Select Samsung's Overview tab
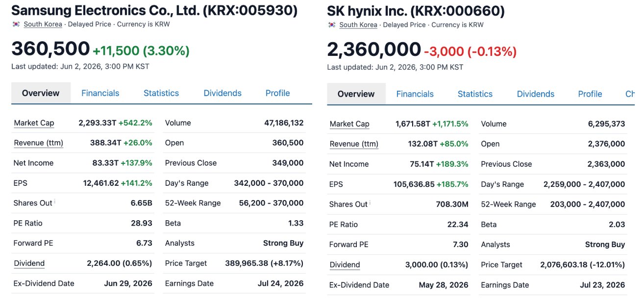Screen dimensions: 644x304 [41, 93]
